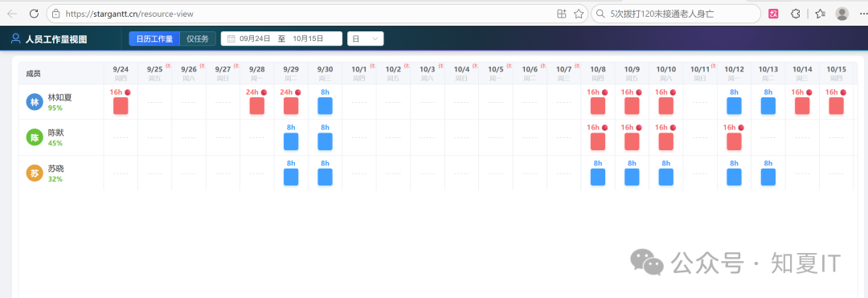The image size is (868, 298).
Task: Click 陈默's red block on 10/12
Action: tap(734, 141)
